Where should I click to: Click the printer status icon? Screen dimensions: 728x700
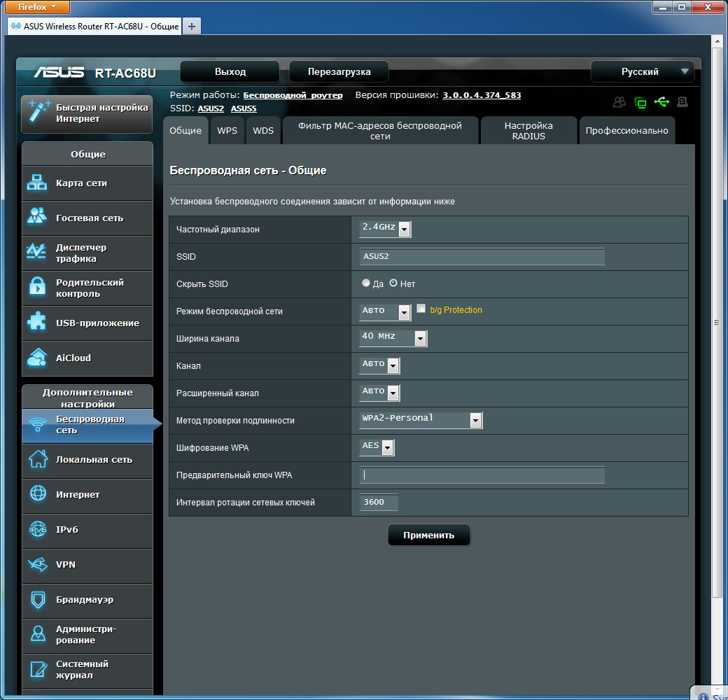point(682,101)
